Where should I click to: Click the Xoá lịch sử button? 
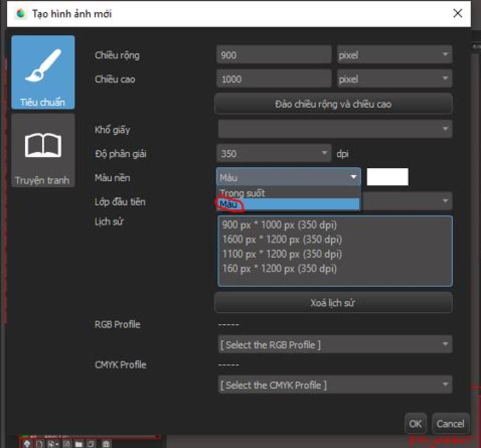(x=334, y=303)
